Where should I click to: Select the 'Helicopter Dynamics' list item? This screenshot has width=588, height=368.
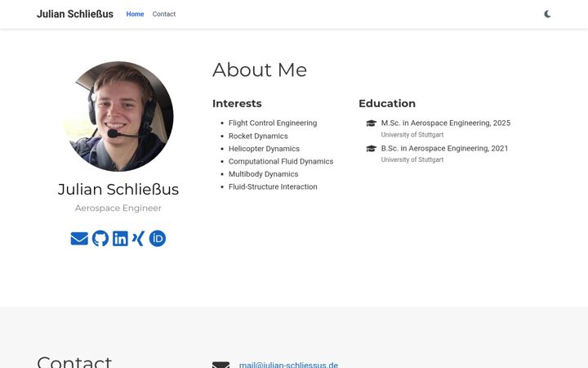tap(264, 149)
